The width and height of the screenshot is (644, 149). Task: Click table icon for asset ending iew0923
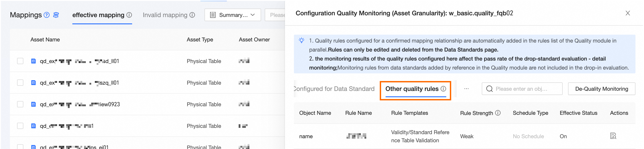(x=33, y=104)
